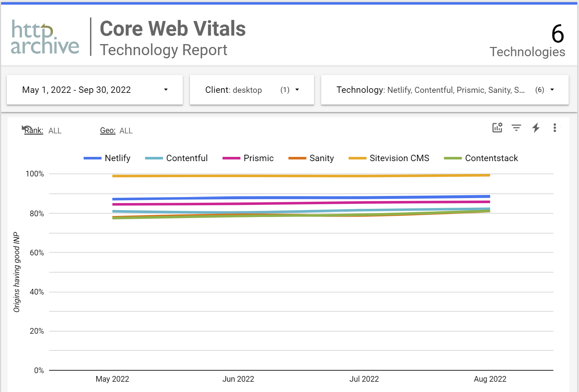Expand the Technology selection dropdown
The image size is (579, 392).
pyautogui.click(x=445, y=90)
